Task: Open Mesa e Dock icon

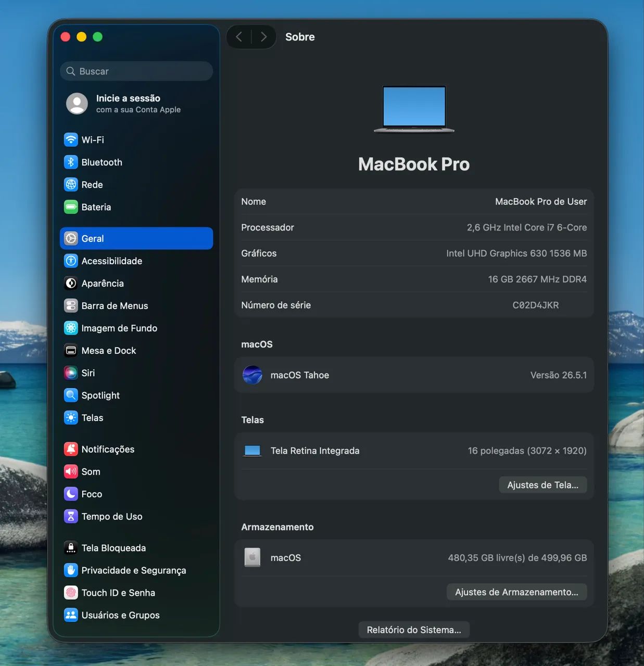Action: [71, 350]
